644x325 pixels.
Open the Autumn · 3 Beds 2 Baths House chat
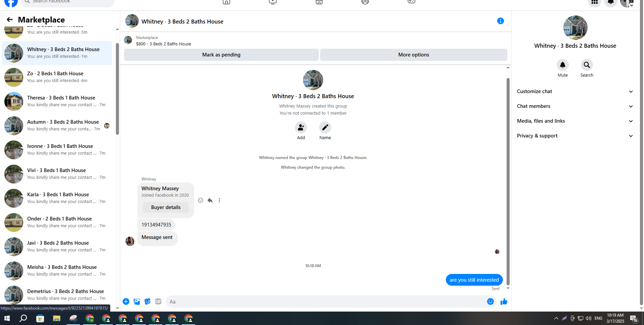pyautogui.click(x=57, y=125)
